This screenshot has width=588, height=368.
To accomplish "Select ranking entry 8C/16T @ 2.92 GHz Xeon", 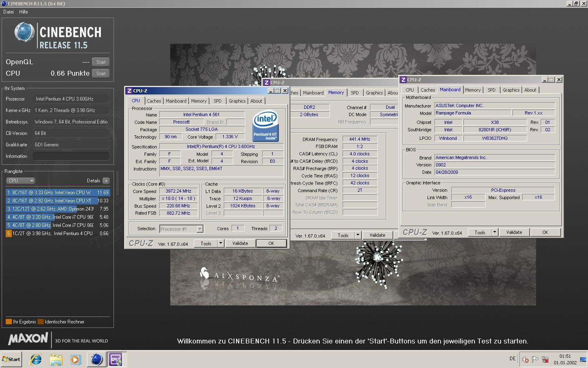I will [58, 201].
